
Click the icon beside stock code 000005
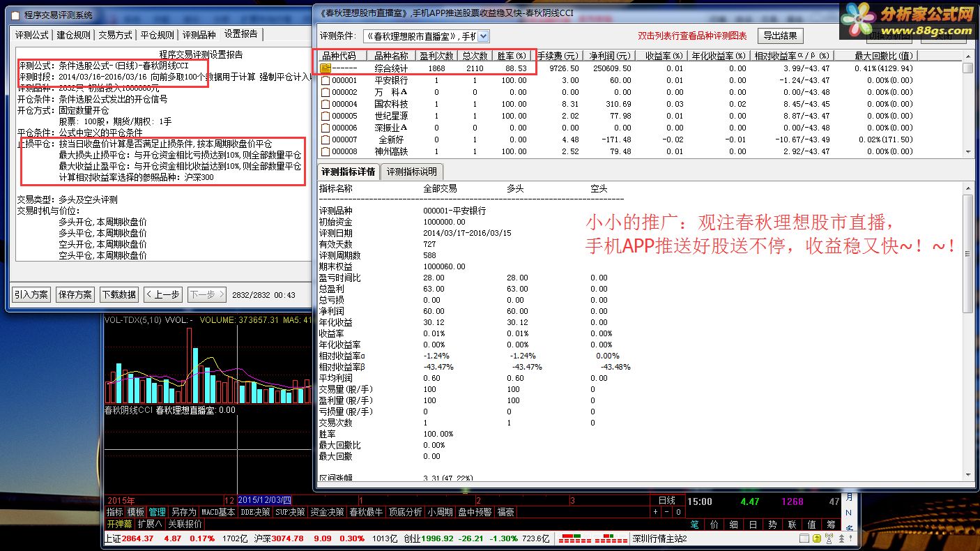click(x=325, y=116)
